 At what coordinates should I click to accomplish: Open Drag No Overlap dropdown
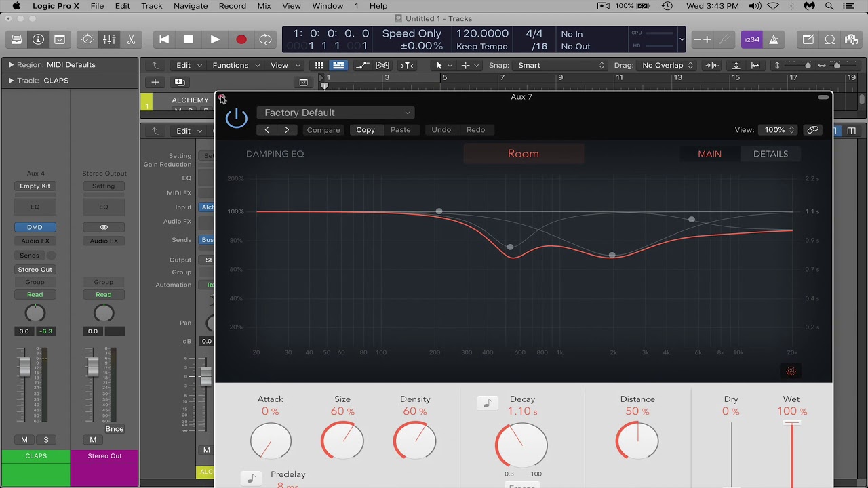pyautogui.click(x=668, y=65)
